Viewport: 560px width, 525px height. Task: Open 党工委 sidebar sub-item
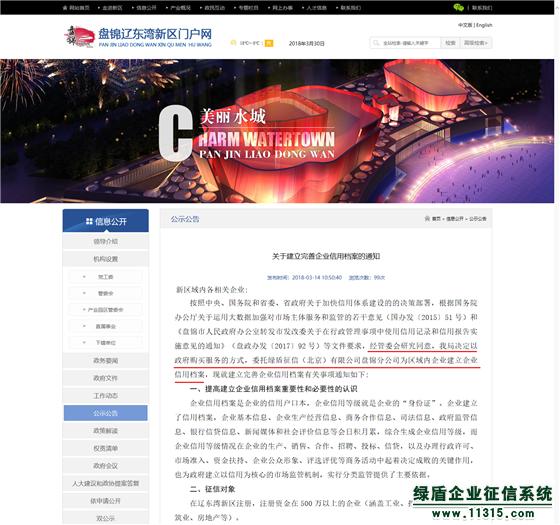pyautogui.click(x=106, y=277)
